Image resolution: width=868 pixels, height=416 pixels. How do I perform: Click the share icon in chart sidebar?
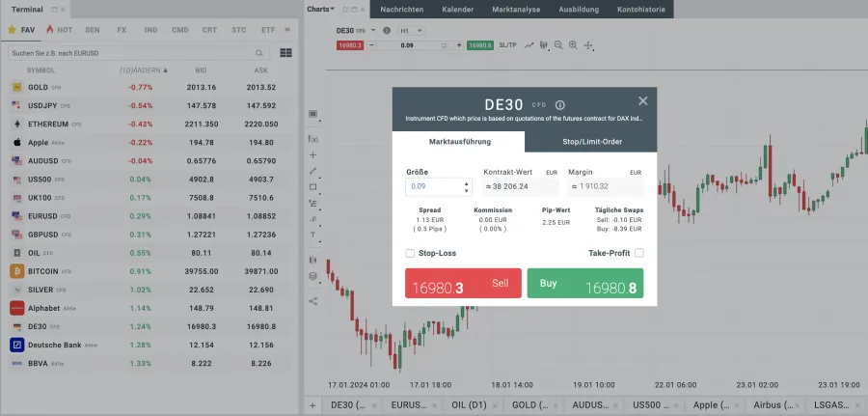[x=312, y=300]
